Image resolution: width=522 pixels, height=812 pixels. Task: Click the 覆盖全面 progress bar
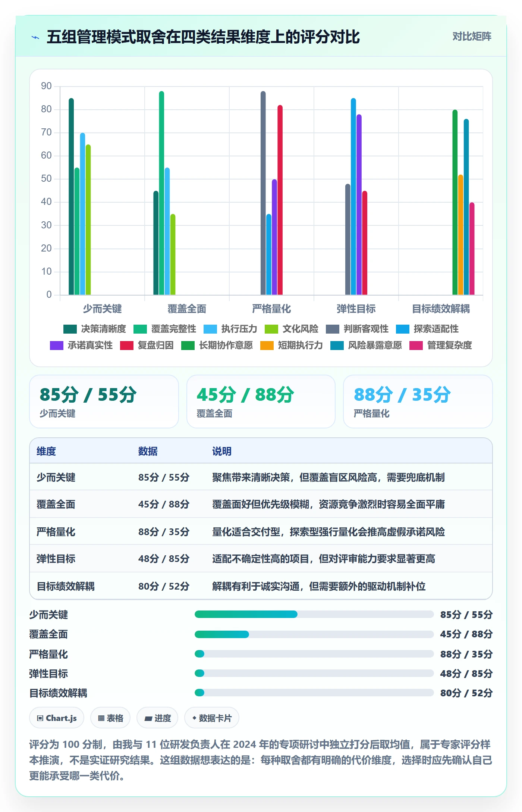[x=314, y=634]
